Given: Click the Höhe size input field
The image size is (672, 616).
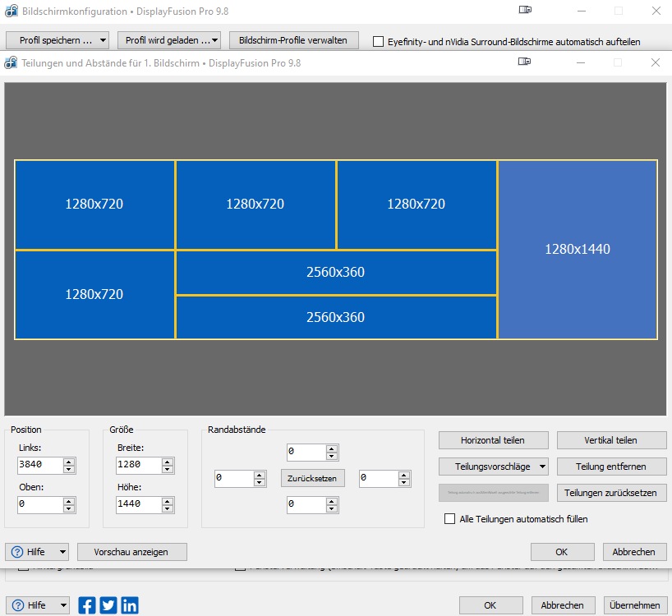Looking at the screenshot, I should click(x=139, y=504).
